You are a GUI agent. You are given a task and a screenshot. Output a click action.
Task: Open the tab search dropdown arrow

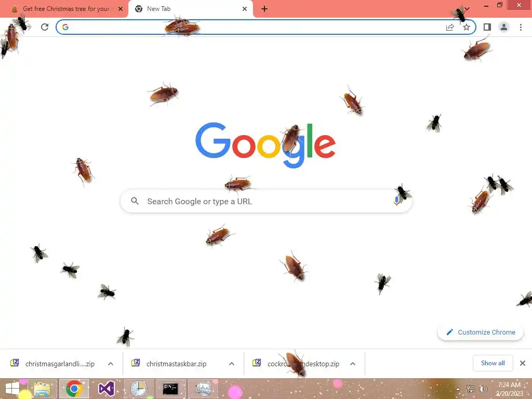pyautogui.click(x=467, y=9)
